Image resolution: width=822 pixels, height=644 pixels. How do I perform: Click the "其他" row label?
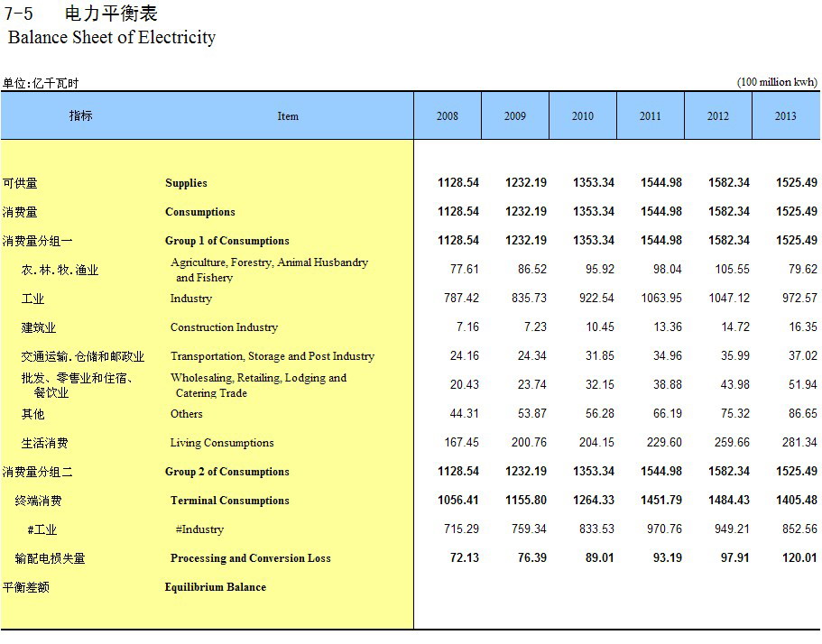[32, 414]
